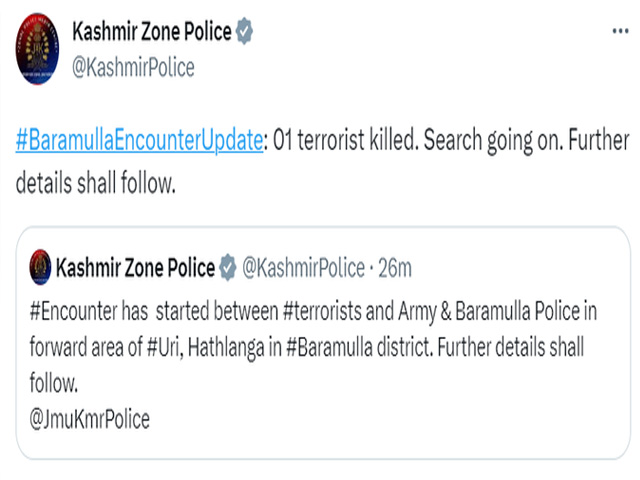Open Kashmir Zone Police profile avatar
Image resolution: width=640 pixels, height=480 pixels.
click(x=37, y=49)
